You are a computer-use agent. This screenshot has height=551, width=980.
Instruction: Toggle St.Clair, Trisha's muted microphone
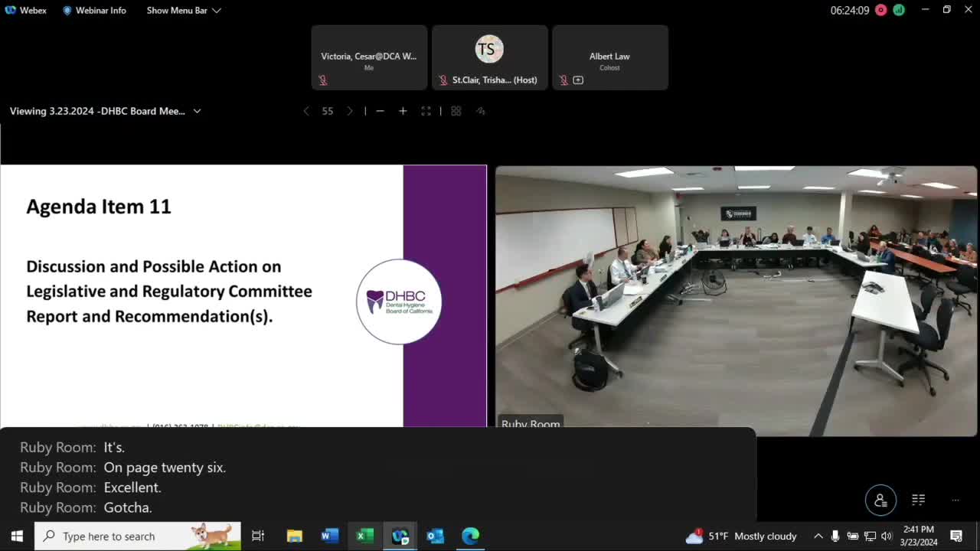(x=443, y=80)
